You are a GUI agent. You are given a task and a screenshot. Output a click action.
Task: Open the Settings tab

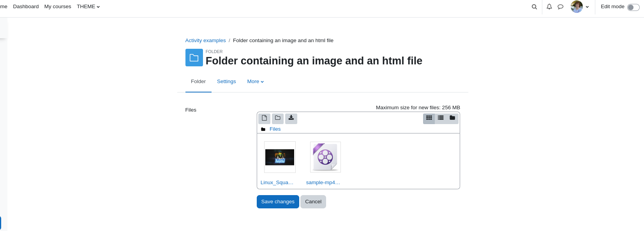pyautogui.click(x=226, y=82)
